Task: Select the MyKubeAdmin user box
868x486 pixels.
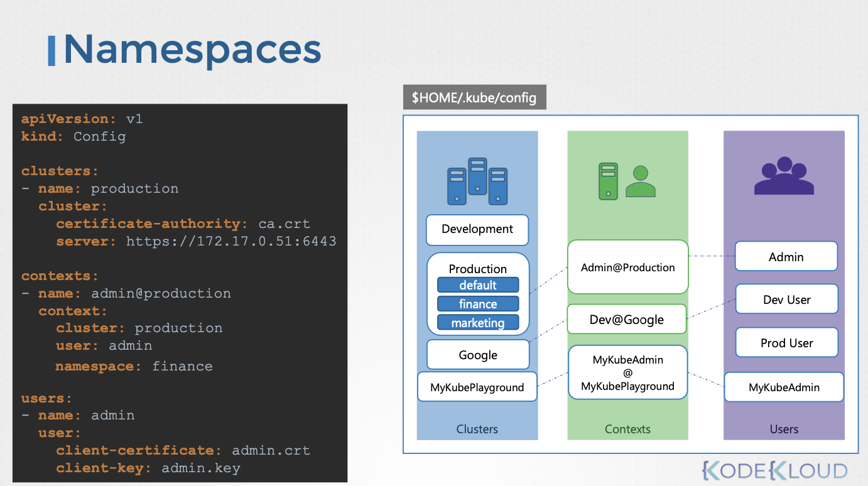Action: [784, 387]
